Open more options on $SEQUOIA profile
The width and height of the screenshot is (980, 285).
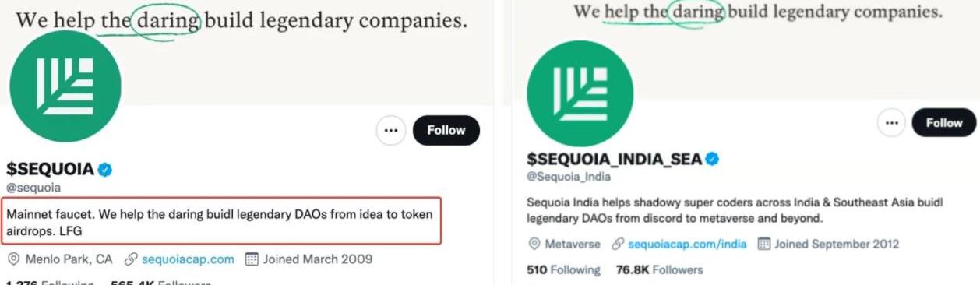click(x=391, y=131)
